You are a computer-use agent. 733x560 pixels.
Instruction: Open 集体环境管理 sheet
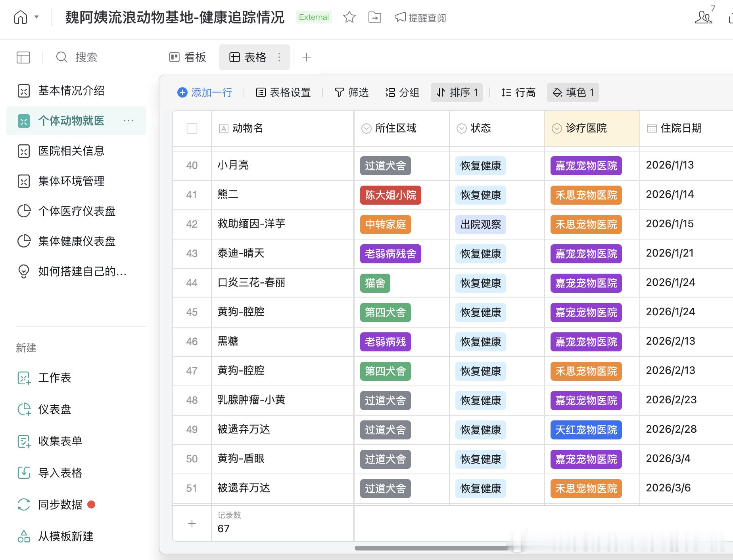pyautogui.click(x=76, y=181)
